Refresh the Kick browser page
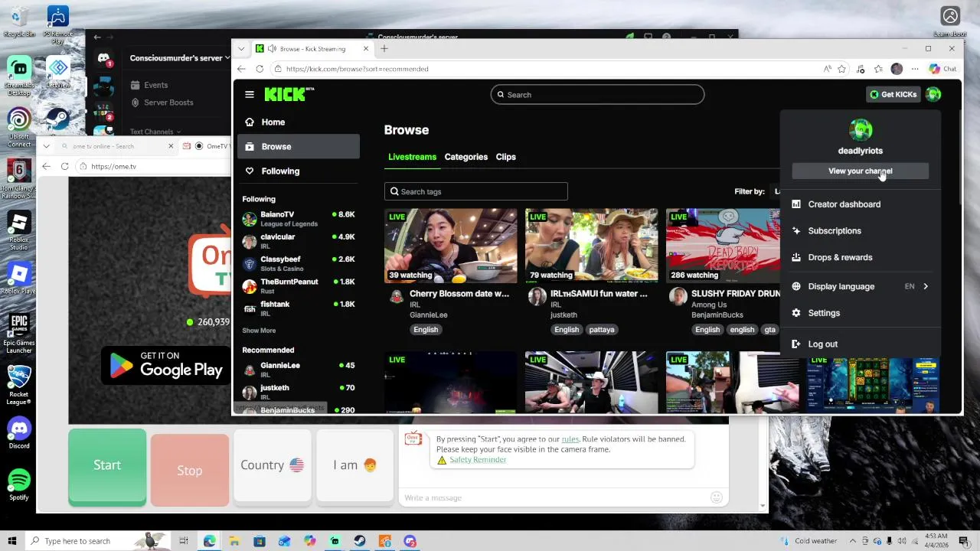 [260, 69]
